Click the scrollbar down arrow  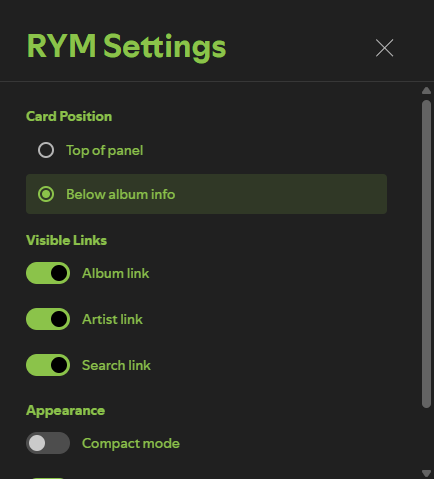point(426,473)
